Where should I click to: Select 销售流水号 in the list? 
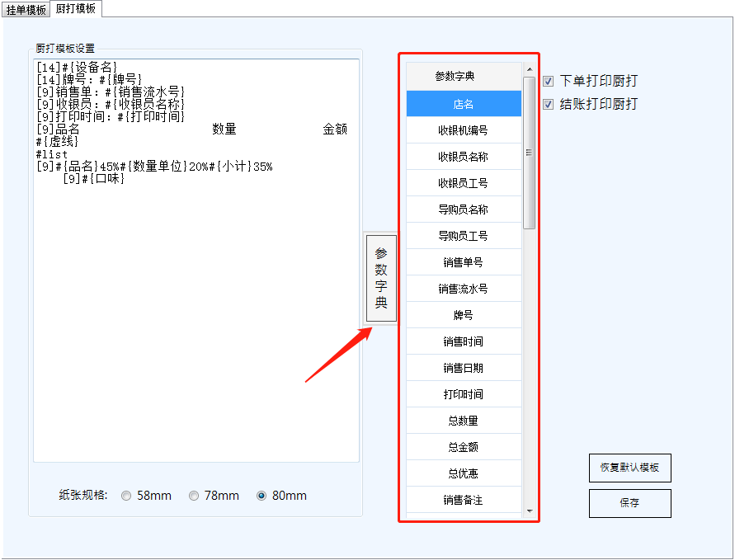(464, 289)
